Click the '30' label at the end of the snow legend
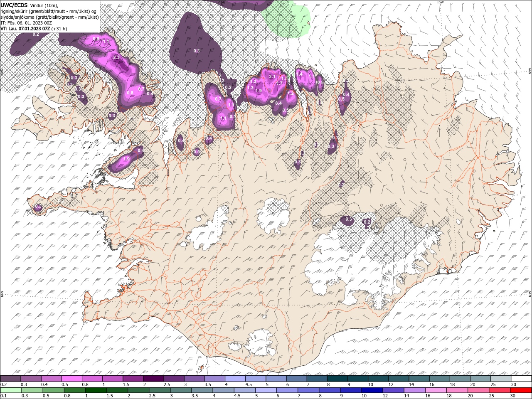Screen dimensions: 532x399 tap(513, 384)
